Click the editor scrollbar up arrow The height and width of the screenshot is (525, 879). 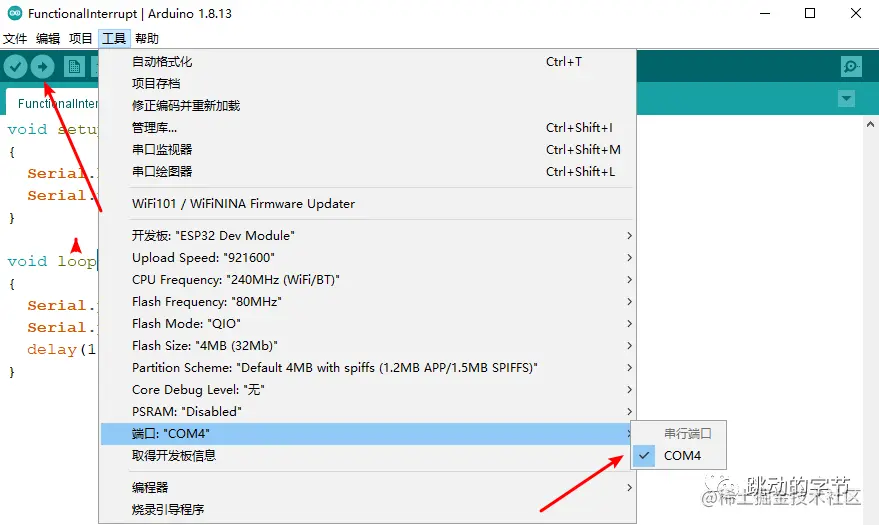(x=871, y=124)
